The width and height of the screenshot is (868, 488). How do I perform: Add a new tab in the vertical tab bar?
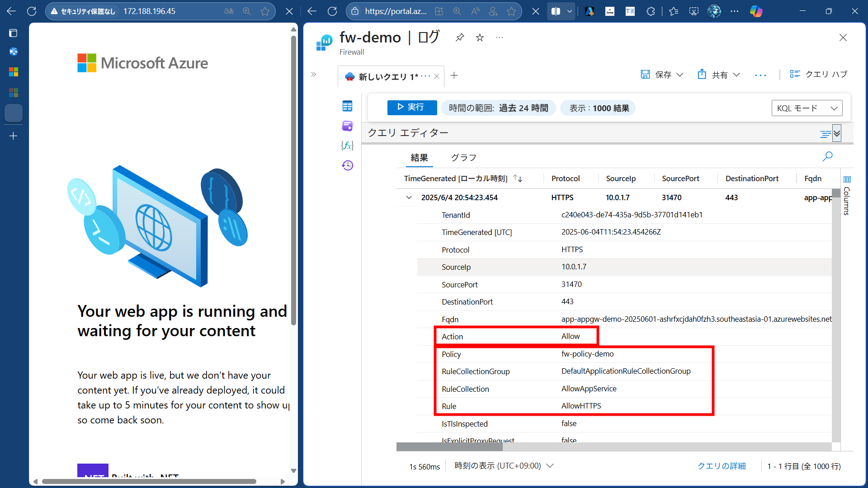(x=14, y=136)
